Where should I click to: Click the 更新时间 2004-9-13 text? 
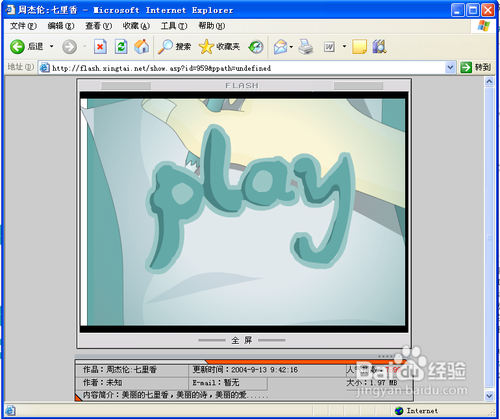245,370
